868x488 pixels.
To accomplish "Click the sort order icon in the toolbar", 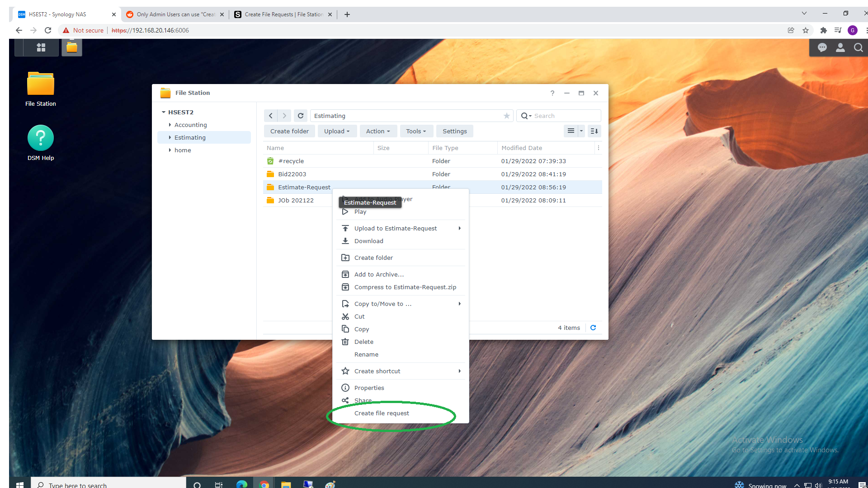I will click(594, 131).
